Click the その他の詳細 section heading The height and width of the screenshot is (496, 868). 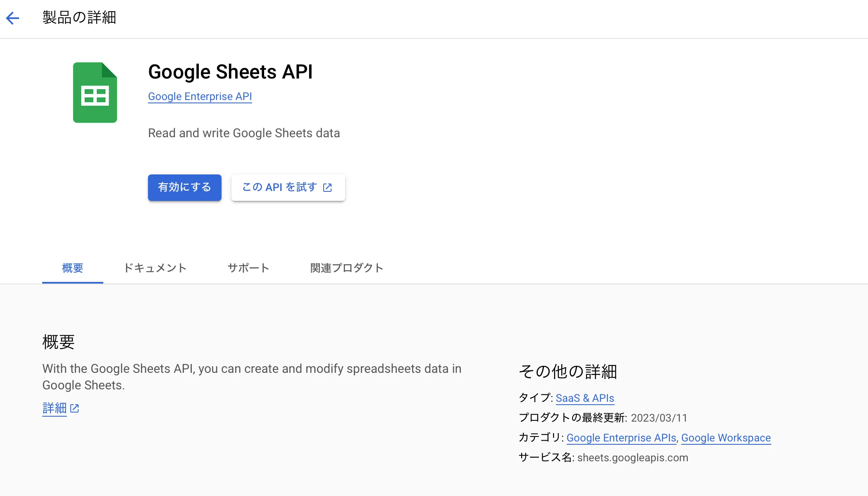568,371
